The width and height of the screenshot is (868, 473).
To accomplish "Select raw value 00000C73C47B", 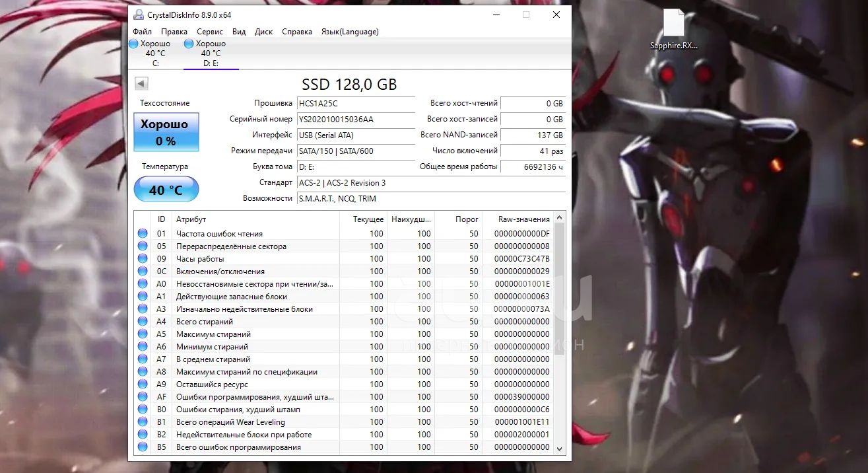I will [x=522, y=258].
